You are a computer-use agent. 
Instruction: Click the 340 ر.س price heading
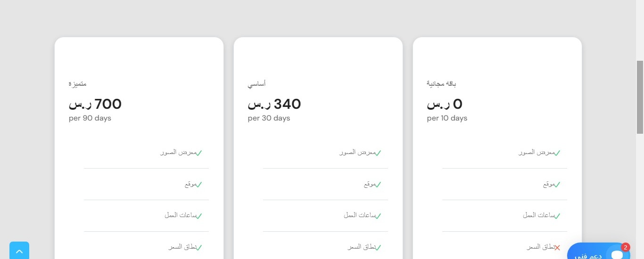[x=274, y=104]
